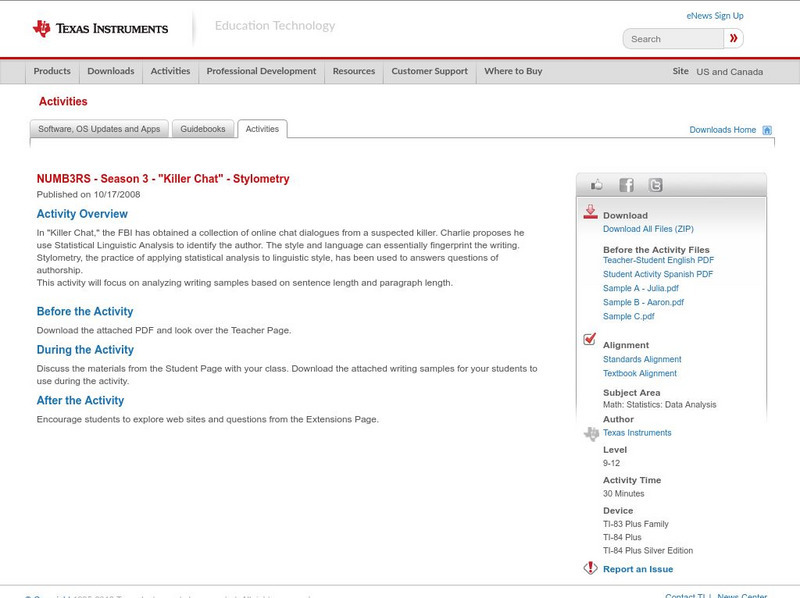Click the Downloads Home house icon

pos(767,130)
